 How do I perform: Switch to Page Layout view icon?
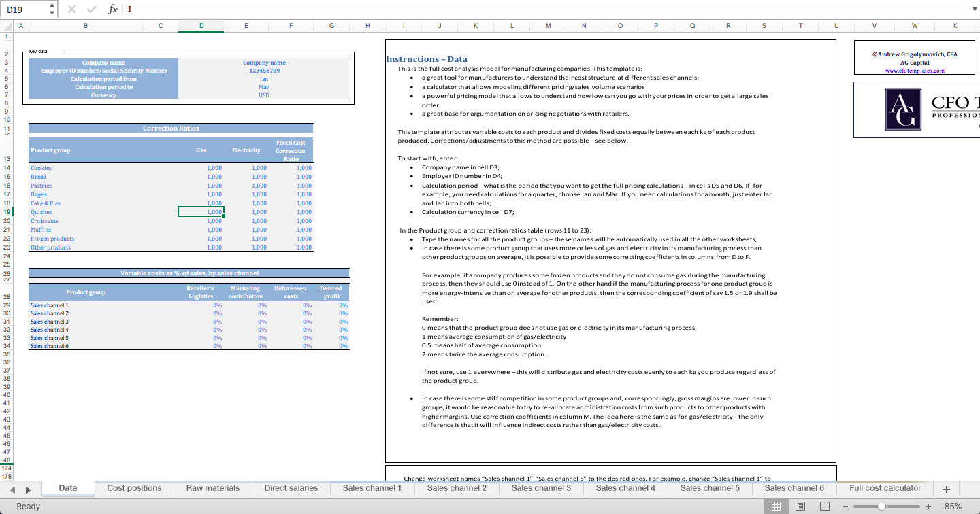(x=800, y=506)
